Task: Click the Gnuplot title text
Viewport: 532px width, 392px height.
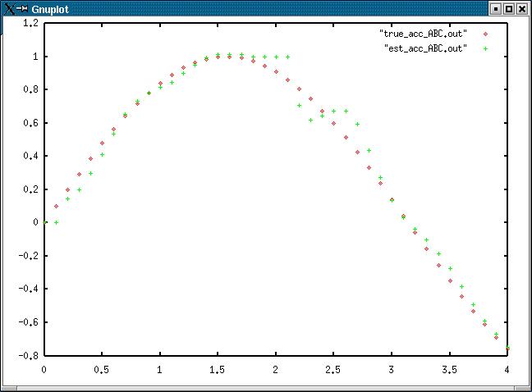Action: pyautogui.click(x=50, y=9)
